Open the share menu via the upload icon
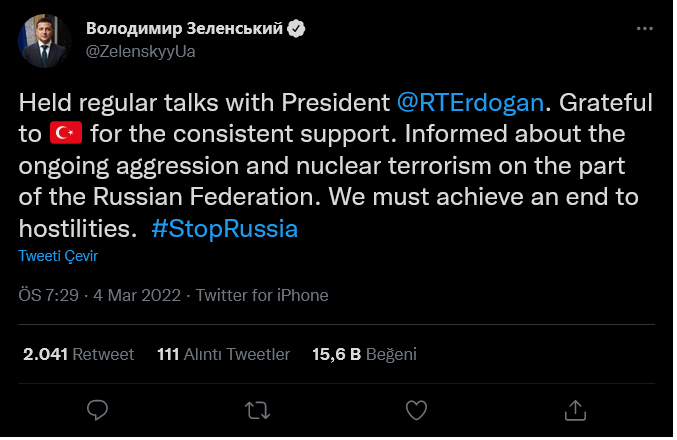677x440 pixels. coord(575,410)
